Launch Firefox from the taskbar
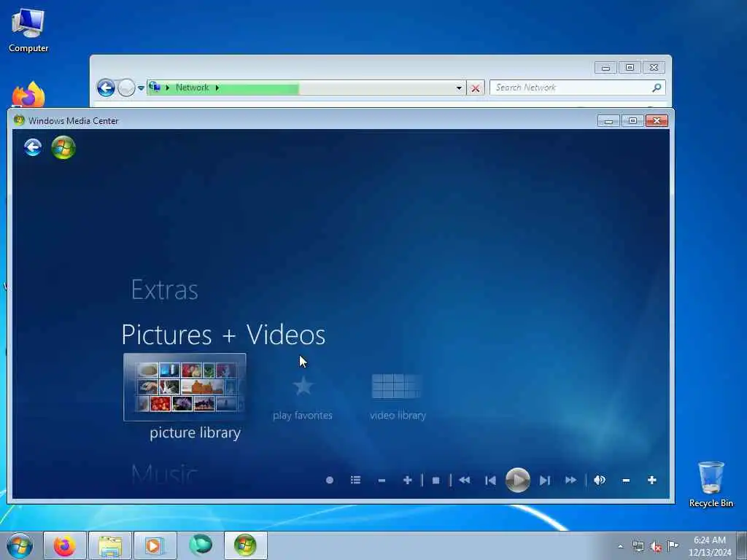The width and height of the screenshot is (747, 560). (x=64, y=545)
